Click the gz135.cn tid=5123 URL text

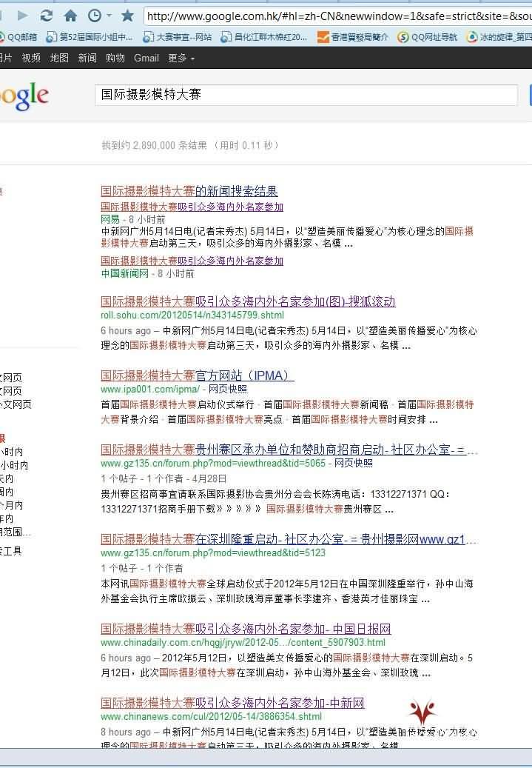pyautogui.click(x=213, y=553)
